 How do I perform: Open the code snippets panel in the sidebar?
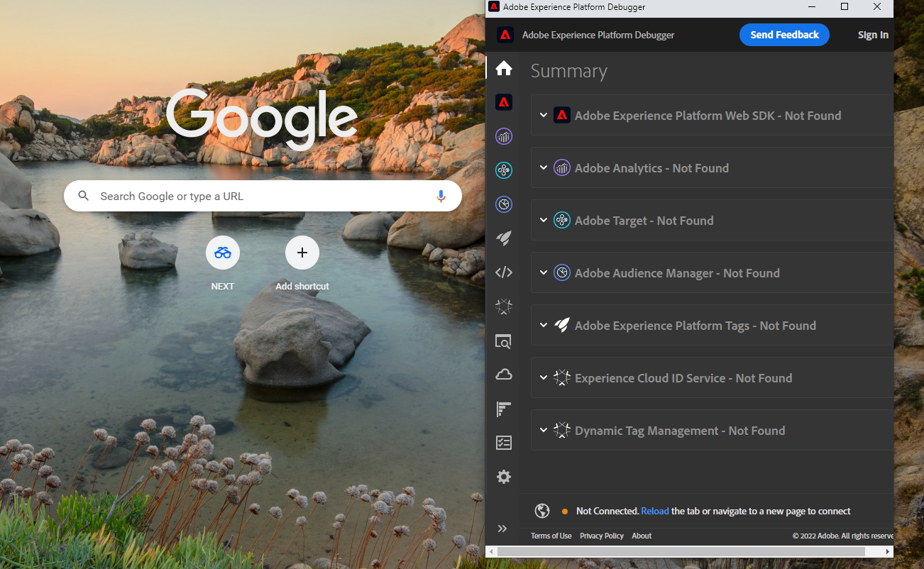(504, 272)
